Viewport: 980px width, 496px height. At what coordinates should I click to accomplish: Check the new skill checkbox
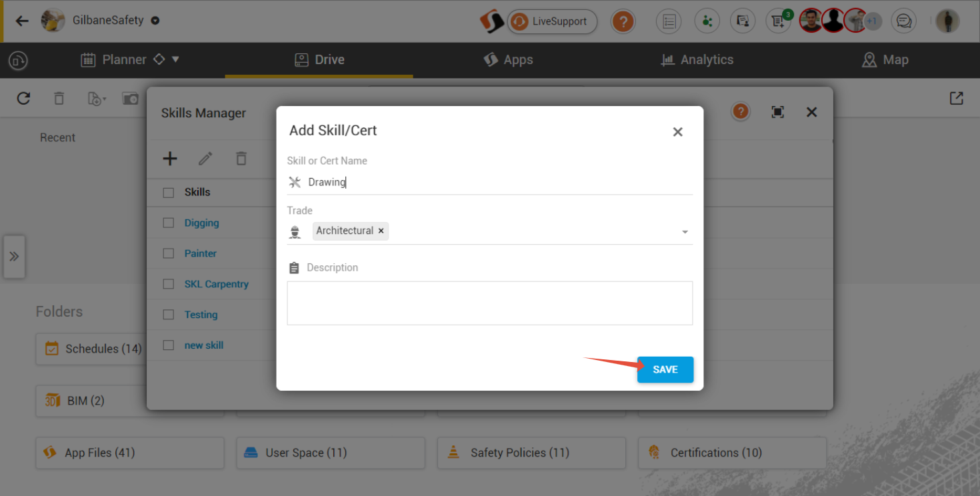169,345
